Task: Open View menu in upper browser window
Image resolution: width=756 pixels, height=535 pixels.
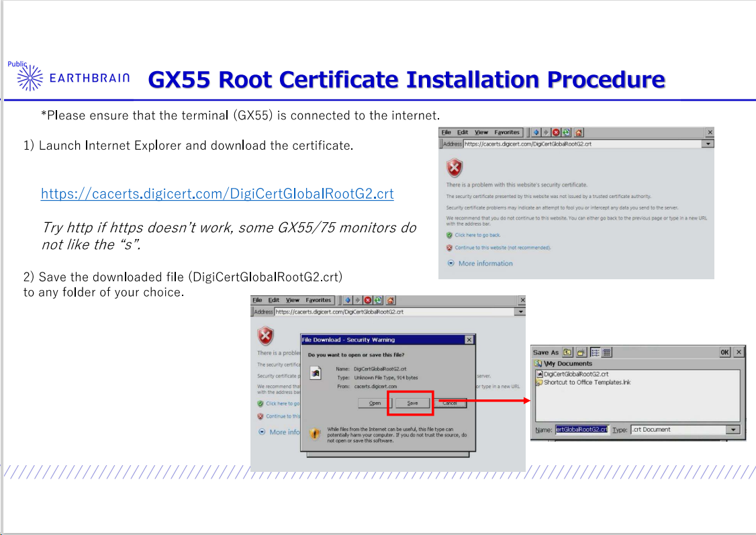Action: tap(481, 132)
